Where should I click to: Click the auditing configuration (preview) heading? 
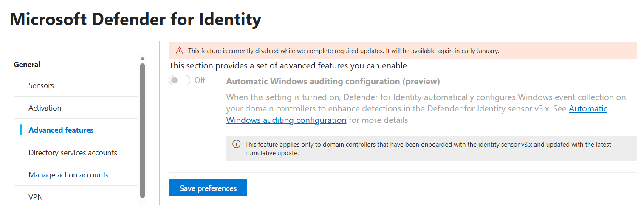coord(333,81)
